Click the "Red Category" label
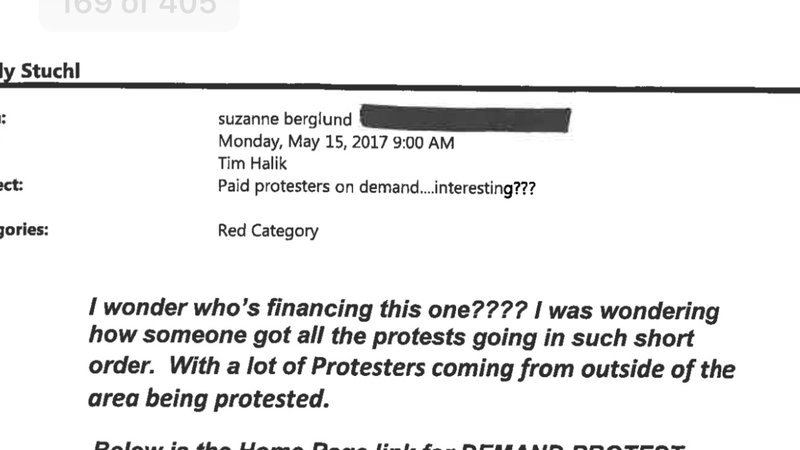This screenshot has height=450, width=800. [x=268, y=231]
